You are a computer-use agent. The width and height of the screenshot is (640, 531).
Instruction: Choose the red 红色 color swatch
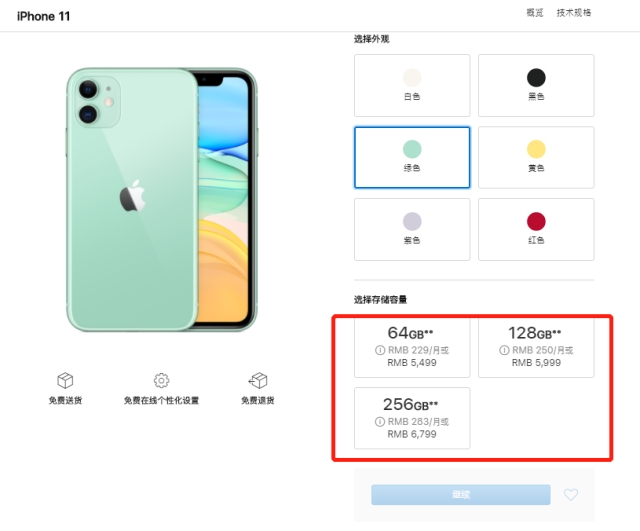pyautogui.click(x=536, y=229)
